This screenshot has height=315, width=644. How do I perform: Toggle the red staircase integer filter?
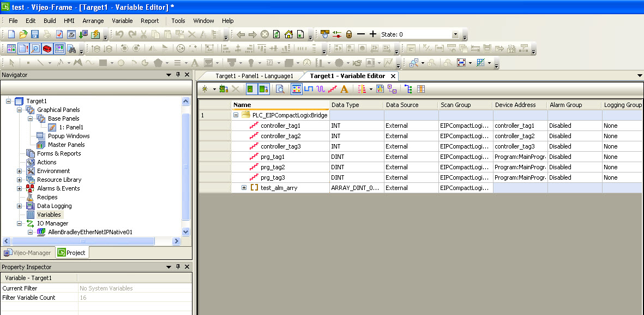(x=333, y=89)
